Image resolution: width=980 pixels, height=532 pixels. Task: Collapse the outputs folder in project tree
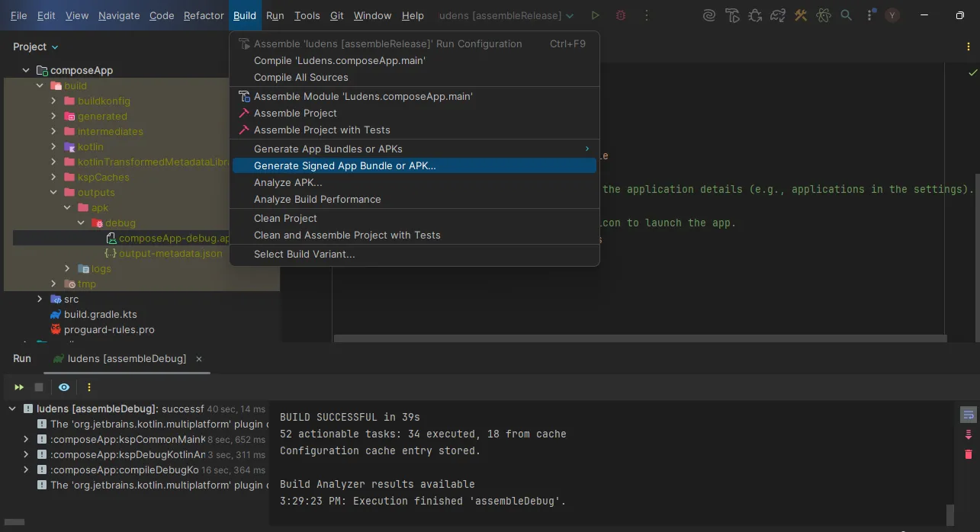tap(53, 193)
